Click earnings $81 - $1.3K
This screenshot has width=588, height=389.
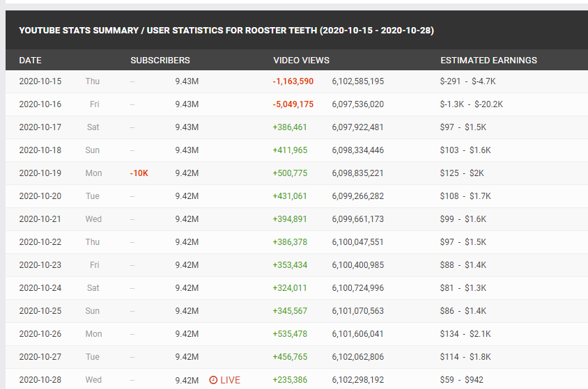click(463, 288)
